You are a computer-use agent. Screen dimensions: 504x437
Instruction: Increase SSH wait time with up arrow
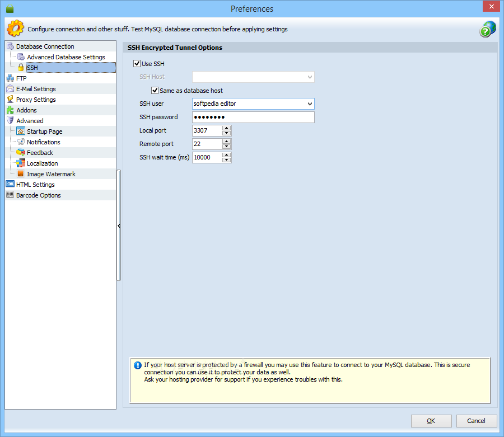pyautogui.click(x=227, y=155)
